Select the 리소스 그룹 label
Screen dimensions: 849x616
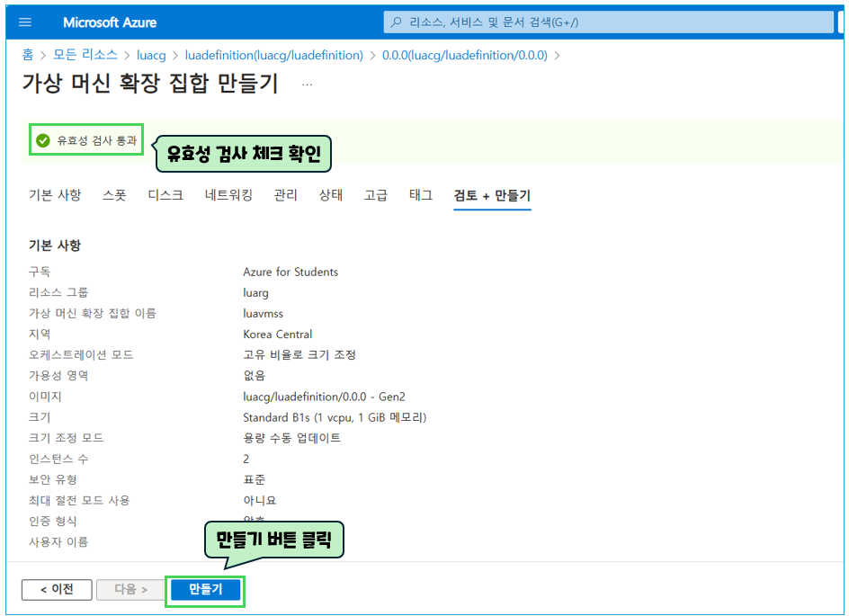(x=58, y=293)
